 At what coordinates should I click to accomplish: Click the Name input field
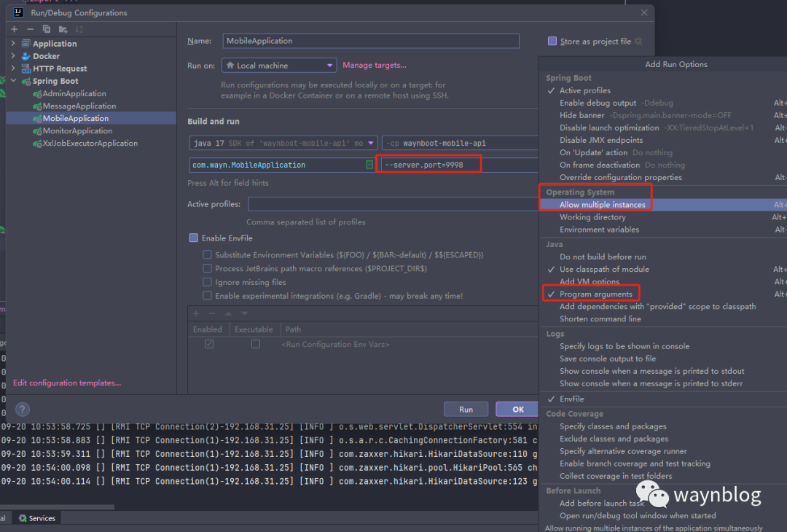coord(370,41)
